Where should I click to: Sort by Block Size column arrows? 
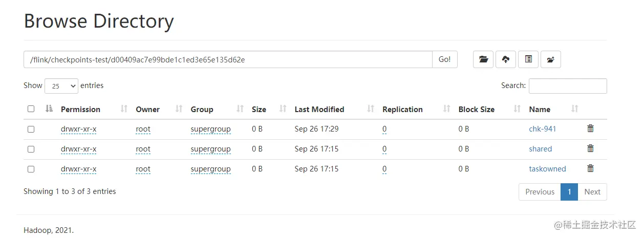point(518,109)
